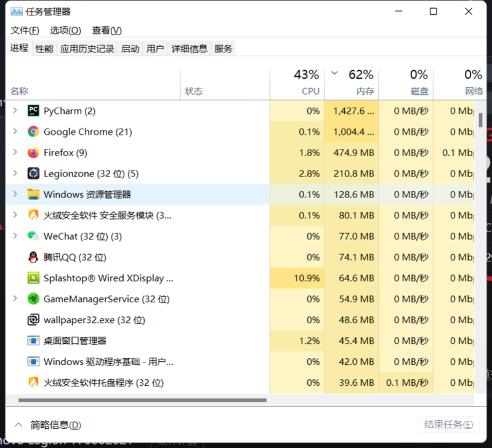This screenshot has width=492, height=448.
Task: Click the Firefox process icon
Action: tap(33, 153)
